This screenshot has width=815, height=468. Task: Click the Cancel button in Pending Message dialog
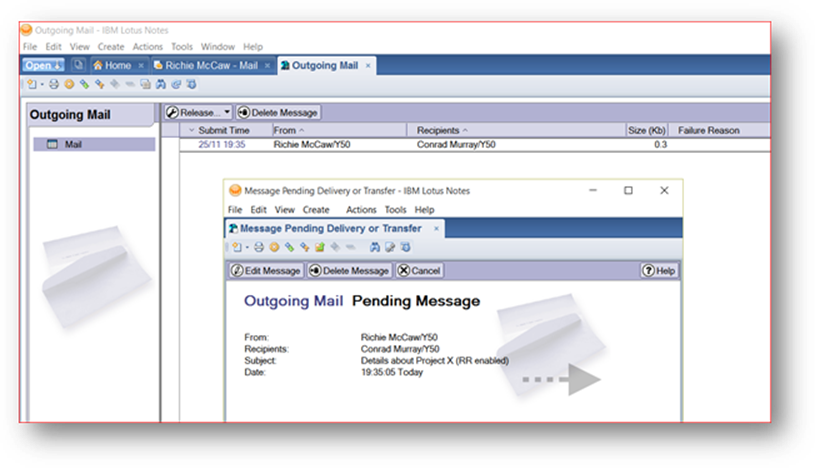pos(419,271)
